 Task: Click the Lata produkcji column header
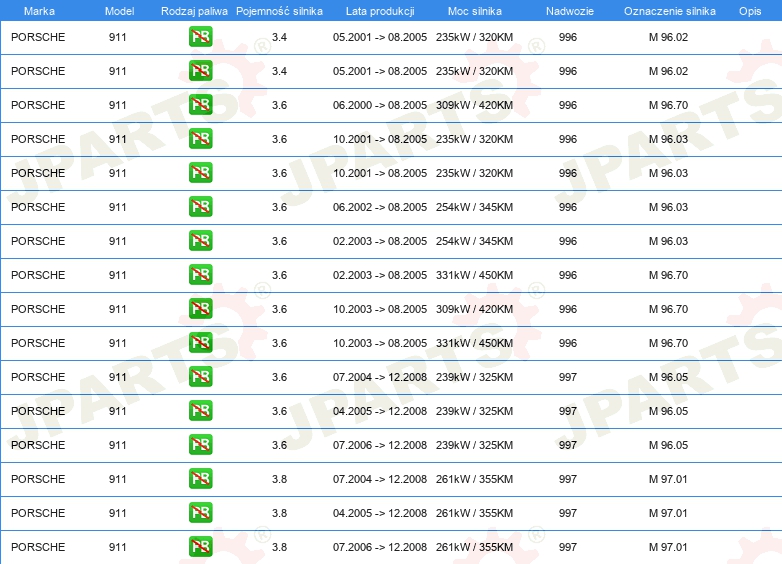(380, 11)
